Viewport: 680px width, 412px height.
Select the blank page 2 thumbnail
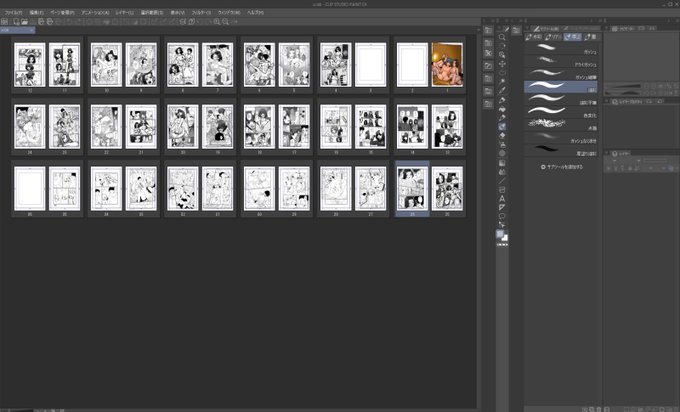(x=412, y=65)
